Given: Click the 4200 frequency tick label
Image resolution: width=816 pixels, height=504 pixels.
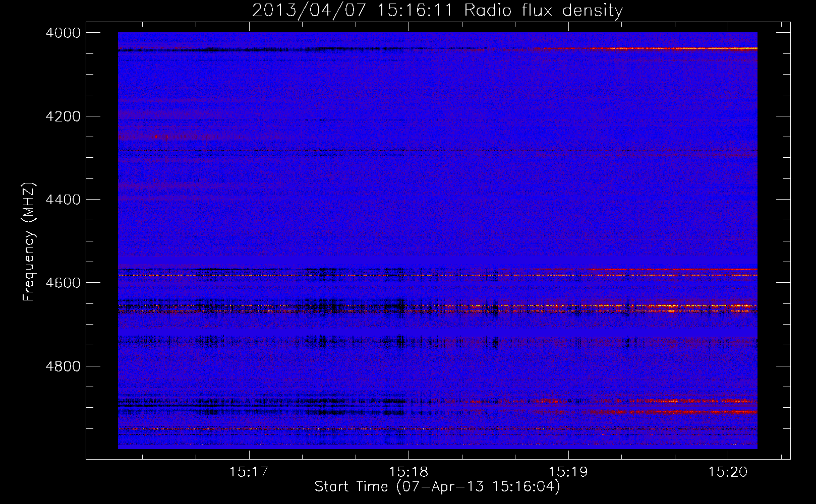Looking at the screenshot, I should [63, 116].
